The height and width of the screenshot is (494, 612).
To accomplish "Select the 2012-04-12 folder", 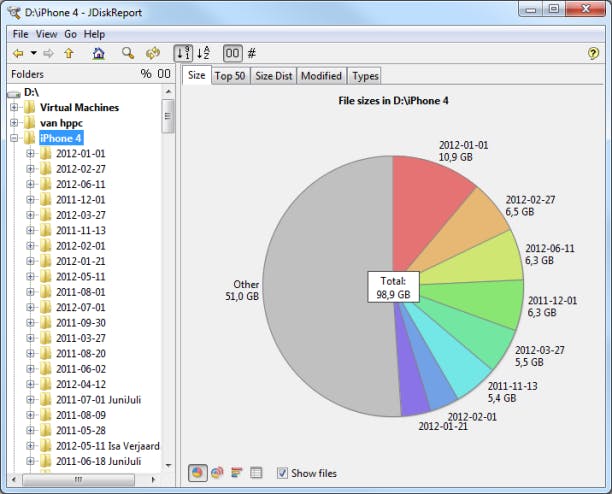I will point(81,384).
